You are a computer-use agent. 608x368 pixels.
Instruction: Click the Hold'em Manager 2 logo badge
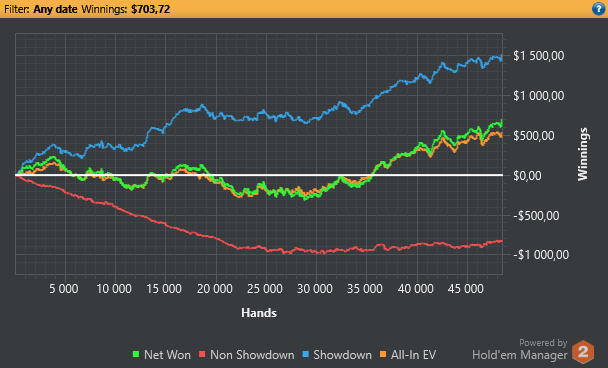[x=583, y=352]
